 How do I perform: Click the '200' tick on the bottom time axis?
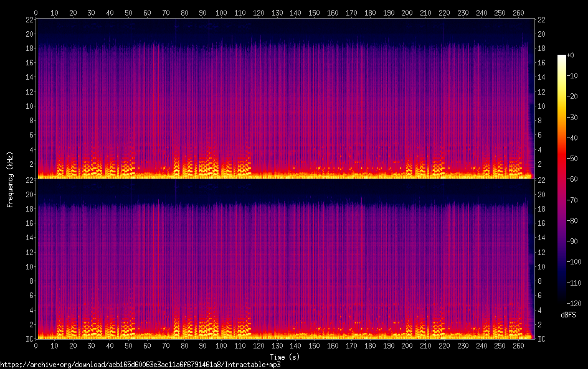[x=407, y=345]
